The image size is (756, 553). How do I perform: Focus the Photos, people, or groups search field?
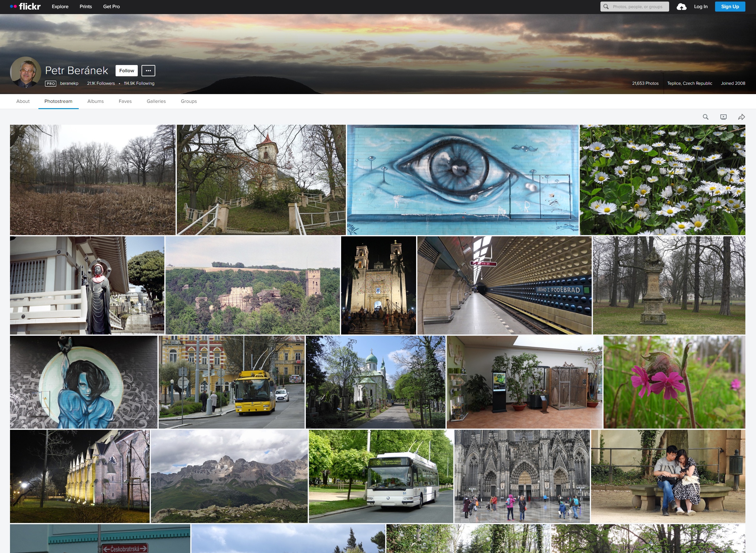[x=637, y=7]
